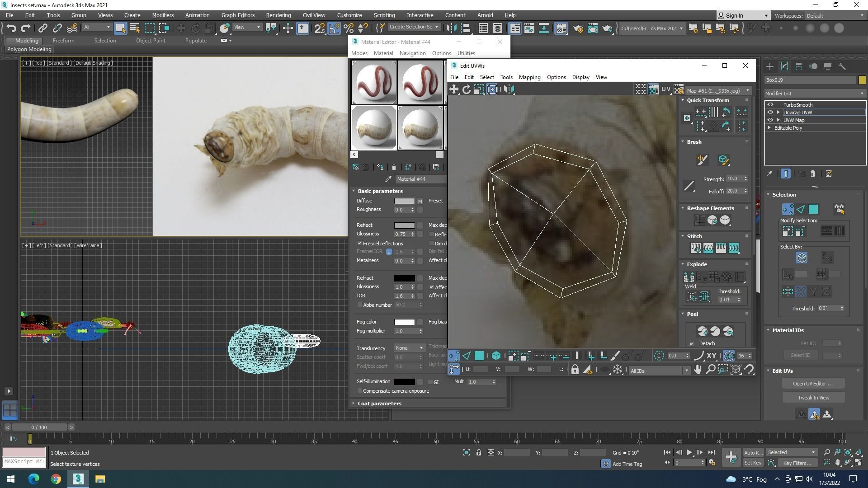Screen dimensions: 868x488
Task: Click the material eyedropper pick tool
Action: point(388,179)
